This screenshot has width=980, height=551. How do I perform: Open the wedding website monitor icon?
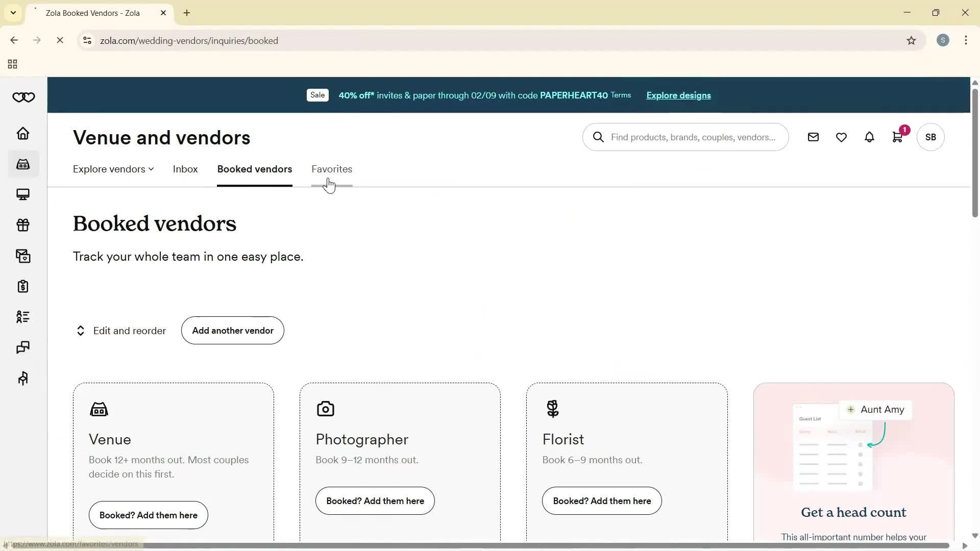click(22, 194)
